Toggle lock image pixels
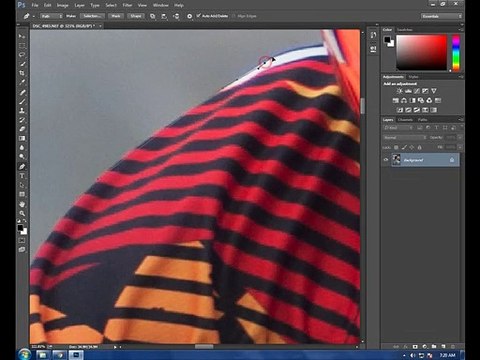 pyautogui.click(x=404, y=147)
